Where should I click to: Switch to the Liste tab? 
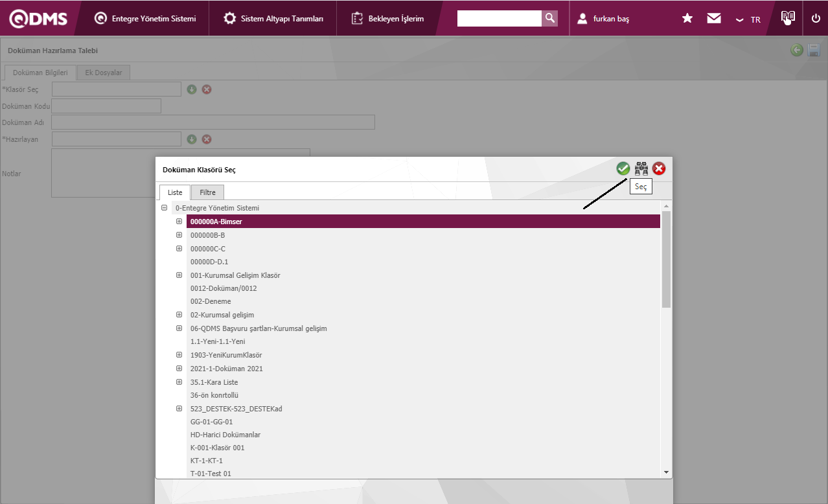pyautogui.click(x=175, y=192)
